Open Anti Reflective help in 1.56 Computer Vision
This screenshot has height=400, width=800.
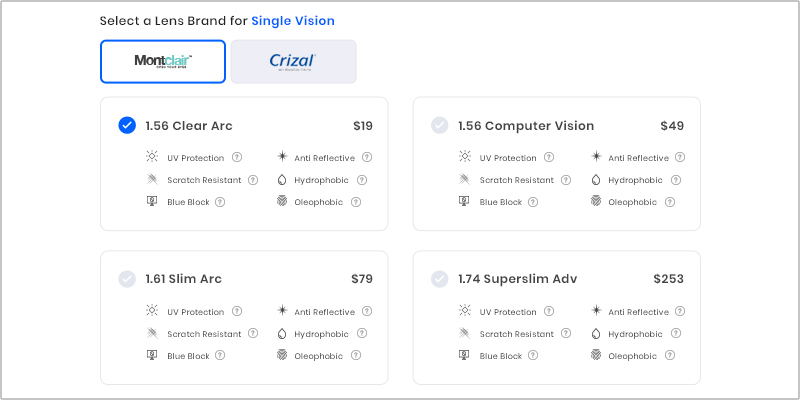[680, 157]
